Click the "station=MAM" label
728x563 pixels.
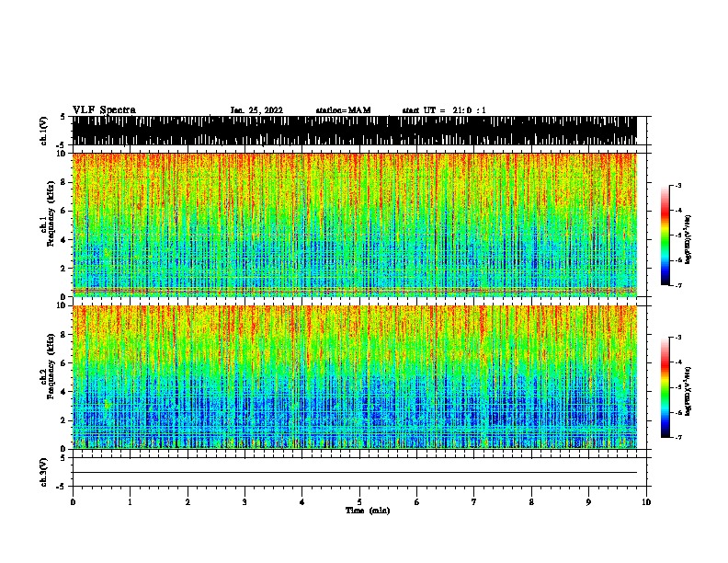point(343,110)
